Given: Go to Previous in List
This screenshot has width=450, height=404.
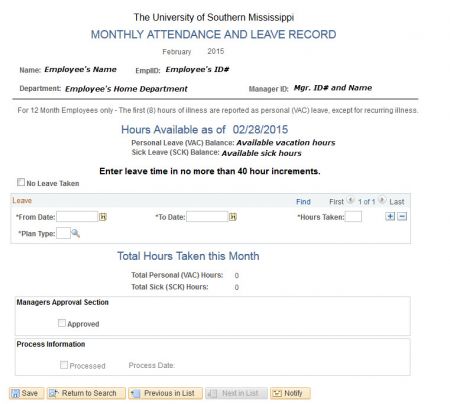Looking at the screenshot, I should [165, 393].
